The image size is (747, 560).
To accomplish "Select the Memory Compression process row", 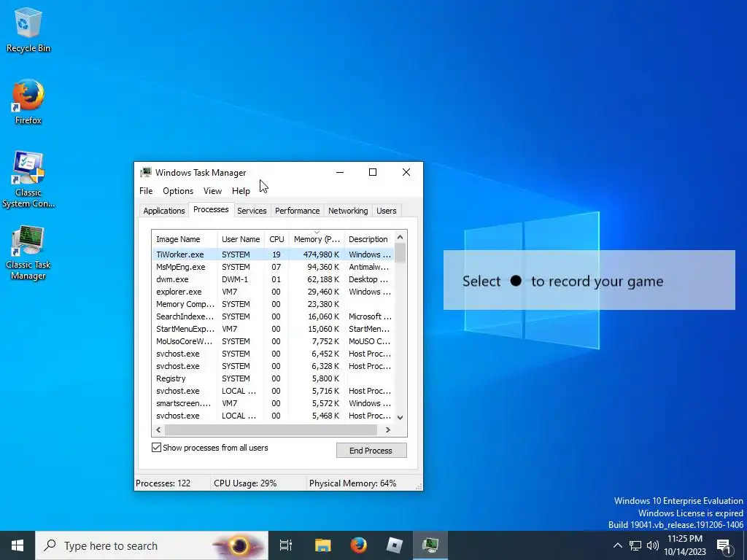I will (274, 304).
